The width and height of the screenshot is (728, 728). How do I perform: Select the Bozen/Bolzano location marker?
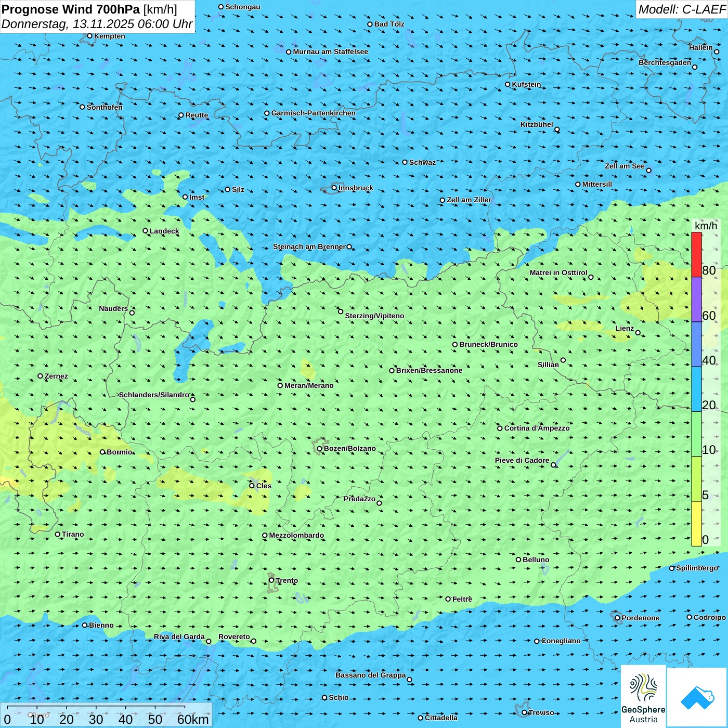pos(319,449)
